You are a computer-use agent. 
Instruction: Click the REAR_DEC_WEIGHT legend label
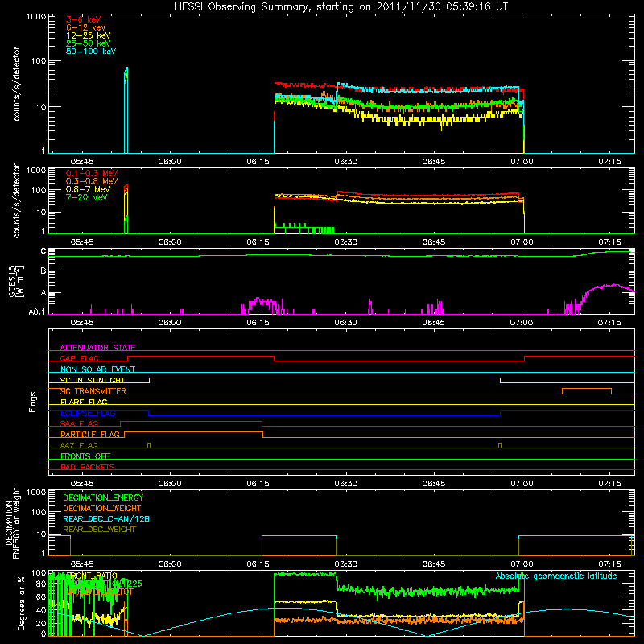99,530
